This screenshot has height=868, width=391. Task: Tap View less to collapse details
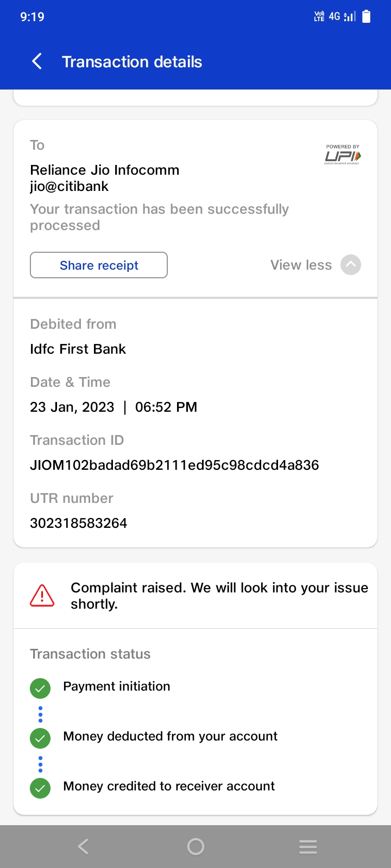301,265
